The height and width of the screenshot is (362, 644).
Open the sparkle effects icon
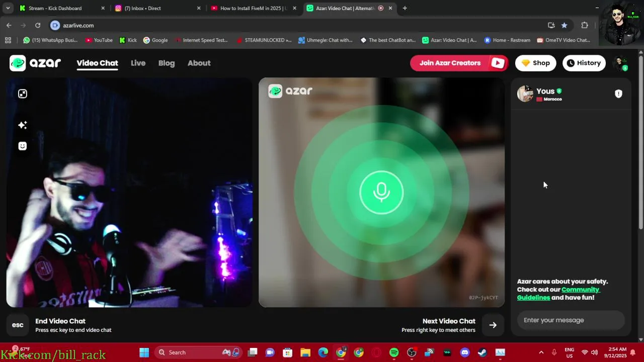pyautogui.click(x=23, y=125)
